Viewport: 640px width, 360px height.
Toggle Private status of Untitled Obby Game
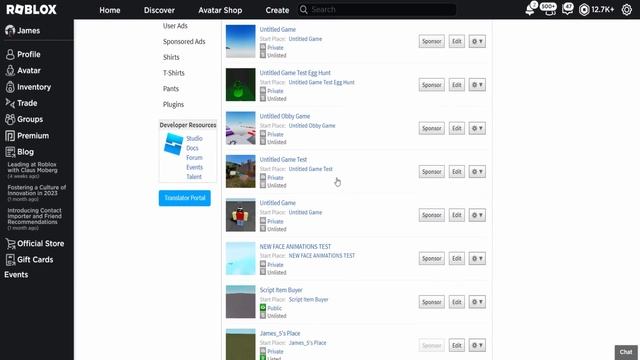click(271, 134)
